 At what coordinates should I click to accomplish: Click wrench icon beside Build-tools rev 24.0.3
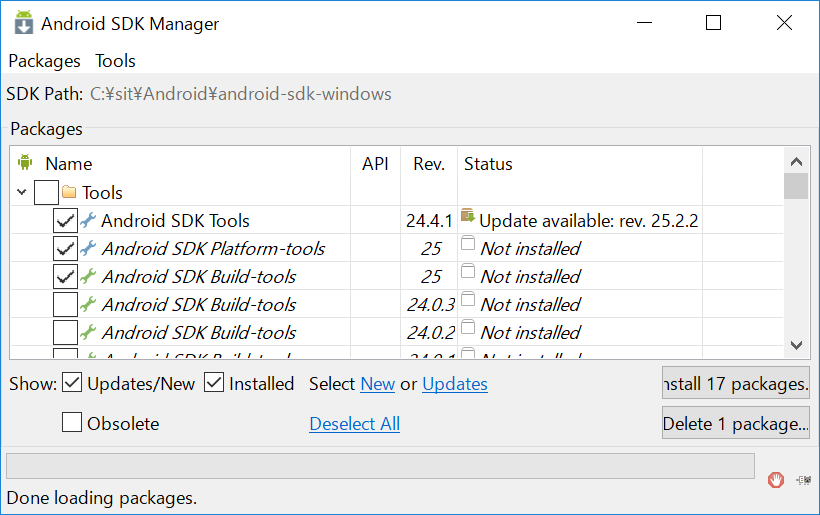tap(88, 304)
